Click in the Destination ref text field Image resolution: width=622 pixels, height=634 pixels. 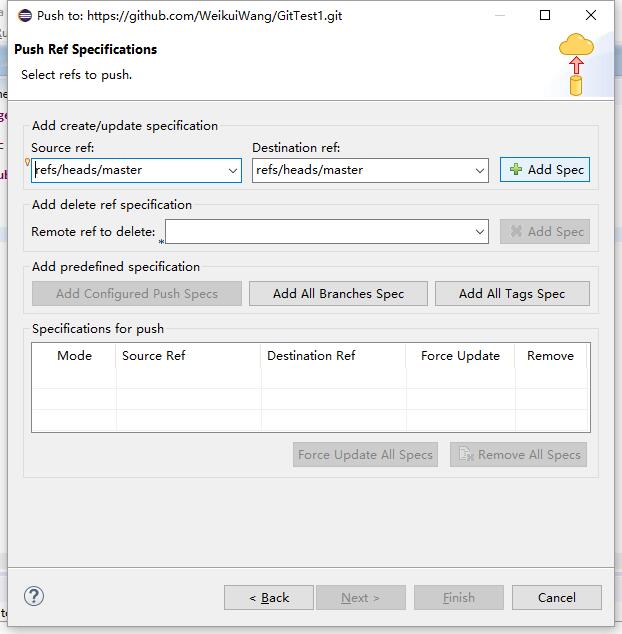pos(360,171)
